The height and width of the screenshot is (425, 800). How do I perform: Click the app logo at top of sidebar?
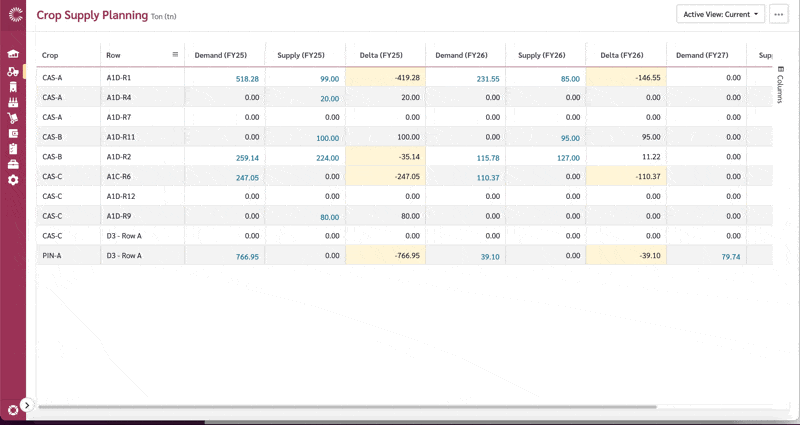13,15
